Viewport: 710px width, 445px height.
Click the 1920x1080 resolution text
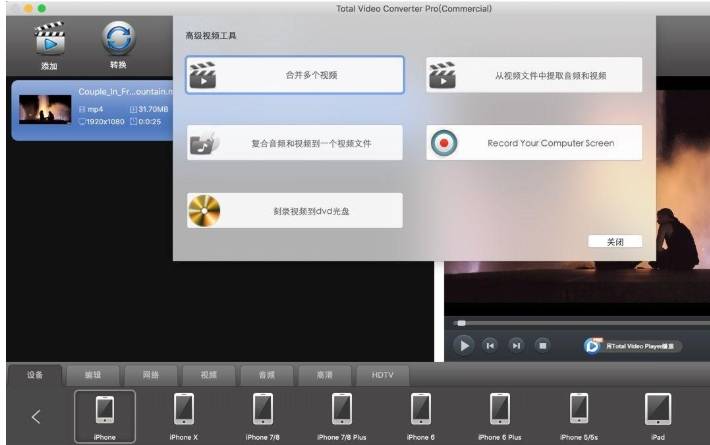click(105, 122)
